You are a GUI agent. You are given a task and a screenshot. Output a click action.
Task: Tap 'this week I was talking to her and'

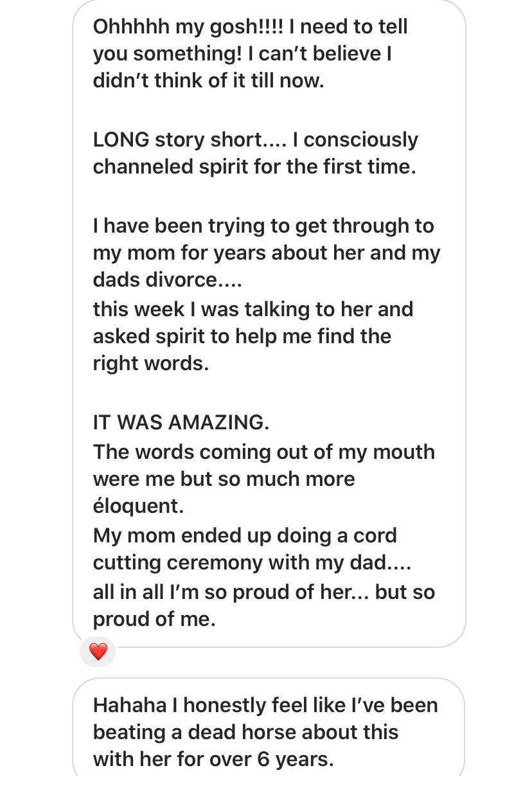pyautogui.click(x=253, y=310)
